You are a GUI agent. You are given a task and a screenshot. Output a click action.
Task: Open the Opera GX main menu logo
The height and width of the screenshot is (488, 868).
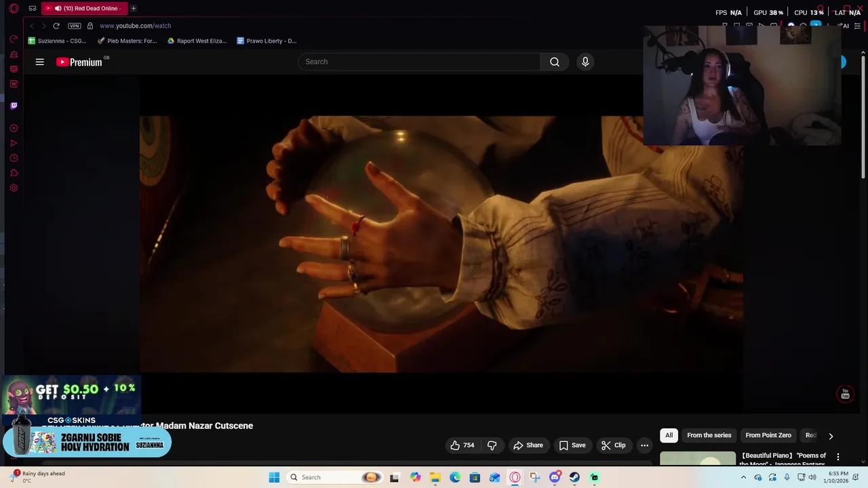pyautogui.click(x=14, y=9)
